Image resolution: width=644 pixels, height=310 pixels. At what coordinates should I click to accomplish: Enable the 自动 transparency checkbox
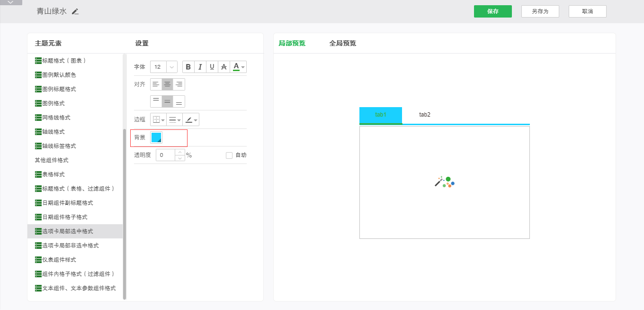pos(229,155)
